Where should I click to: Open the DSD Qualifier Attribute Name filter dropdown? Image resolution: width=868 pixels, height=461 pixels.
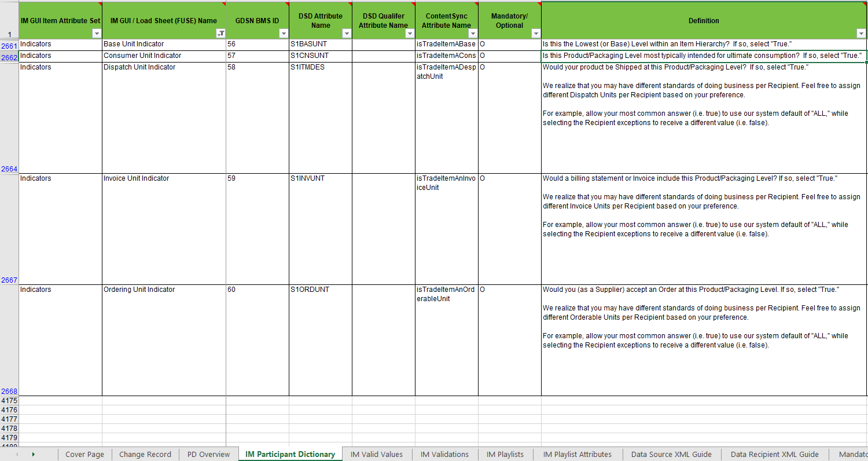(410, 34)
